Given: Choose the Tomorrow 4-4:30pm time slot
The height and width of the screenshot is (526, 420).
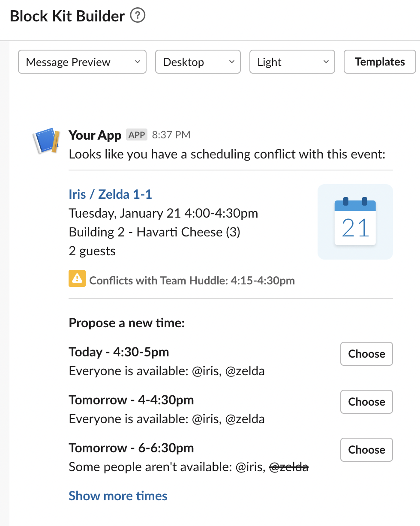Looking at the screenshot, I should coord(366,402).
